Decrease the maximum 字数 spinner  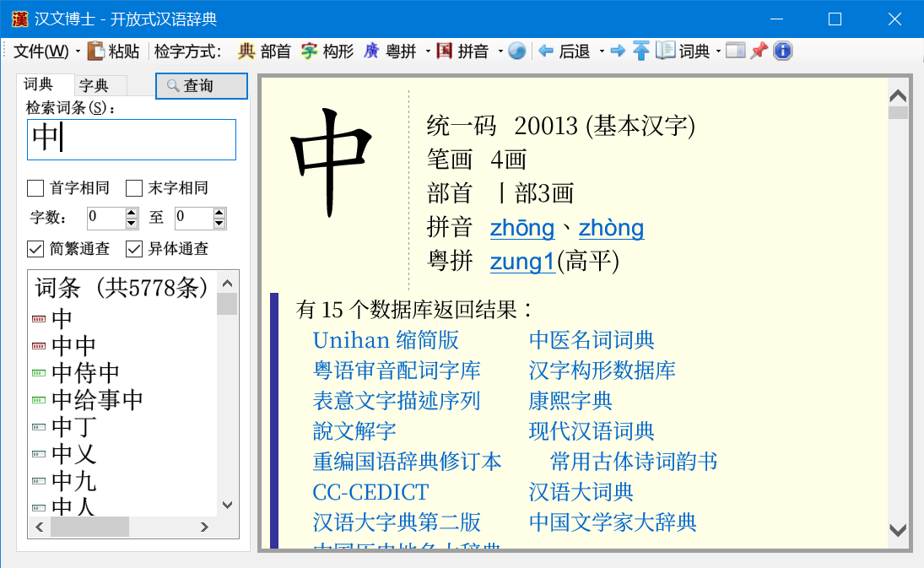coord(219,224)
